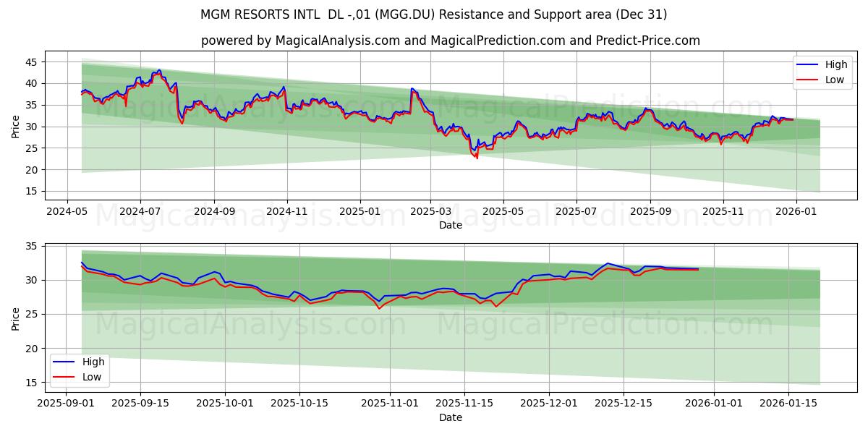Click the bottom chart 'Price' axis label
The height and width of the screenshot is (434, 868).
(16, 318)
